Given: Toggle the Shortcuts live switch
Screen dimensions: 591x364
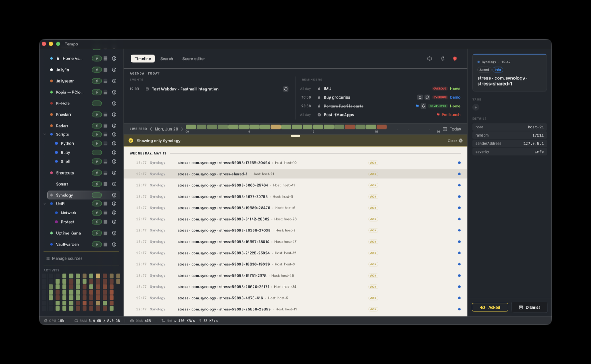Looking at the screenshot, I should [x=97, y=173].
